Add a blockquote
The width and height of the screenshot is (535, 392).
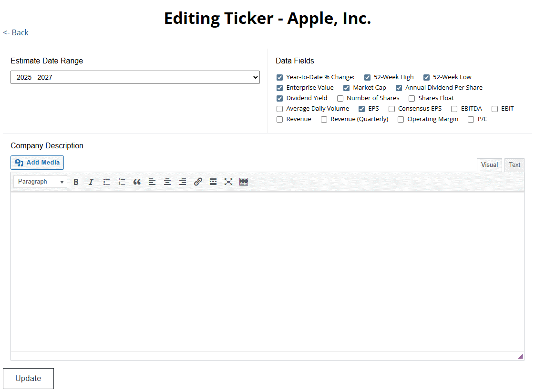(x=137, y=182)
